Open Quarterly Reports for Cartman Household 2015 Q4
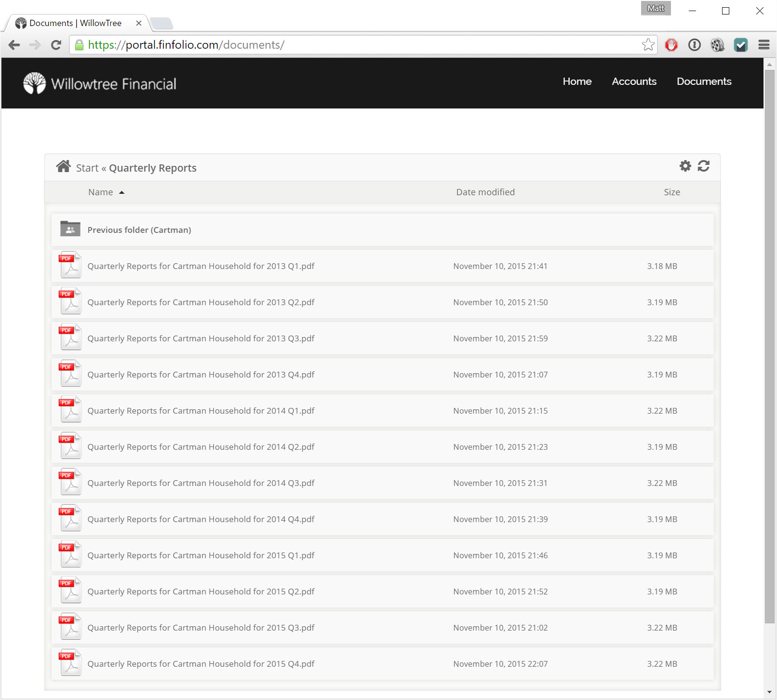This screenshot has height=700, width=777. [201, 663]
